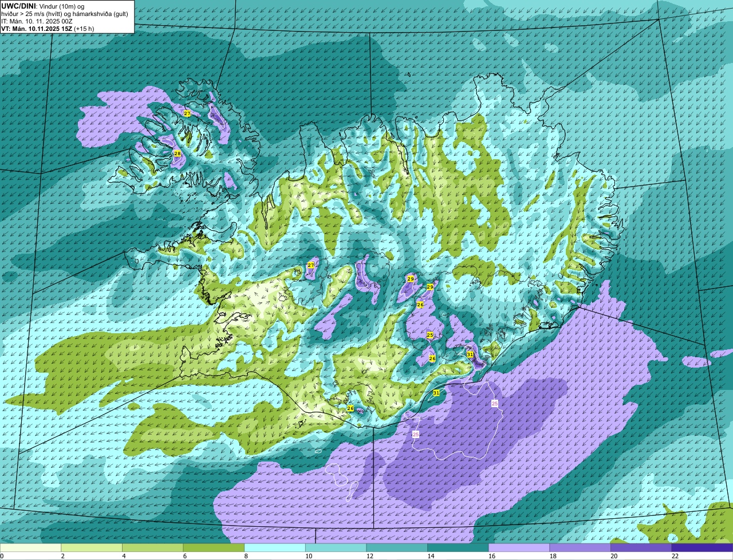Select the legend scale label 22
This screenshot has height=560, width=733.
(x=675, y=556)
